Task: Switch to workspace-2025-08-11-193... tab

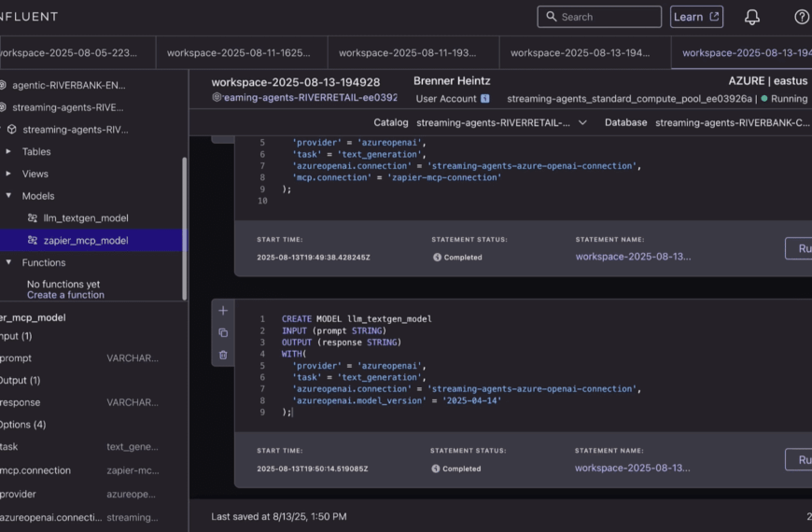Action: (x=413, y=53)
